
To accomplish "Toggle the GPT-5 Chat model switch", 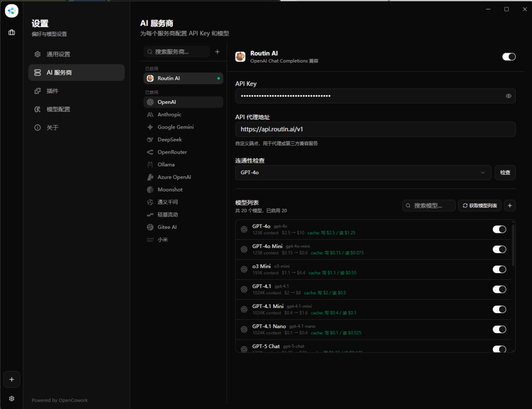I will pyautogui.click(x=499, y=349).
